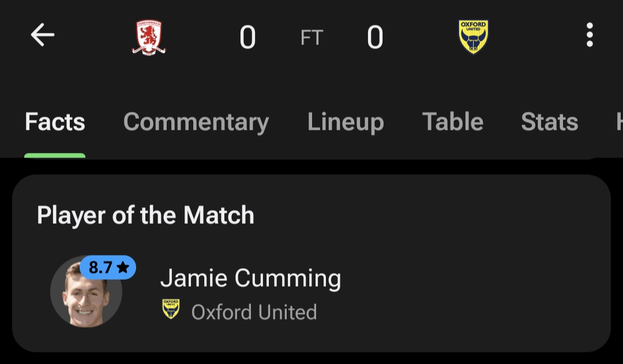Click the small Oxford United badge under player name
This screenshot has width=623, height=364.
[171, 310]
